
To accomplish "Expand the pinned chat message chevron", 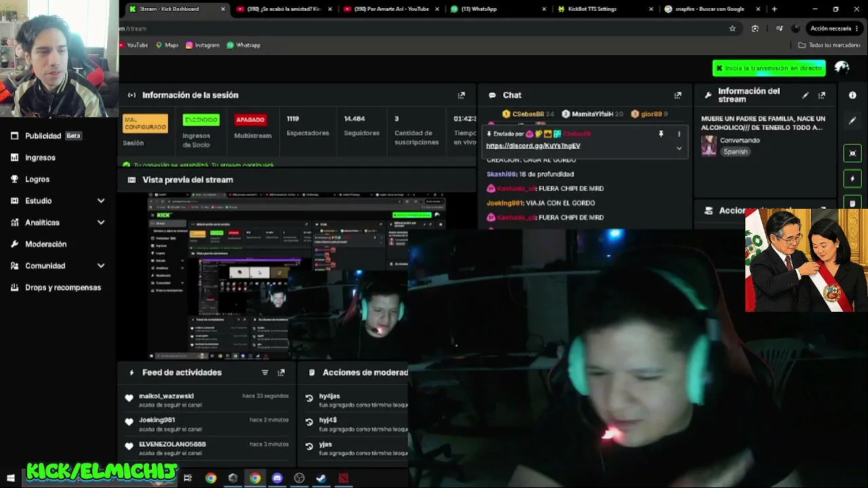I will [679, 148].
